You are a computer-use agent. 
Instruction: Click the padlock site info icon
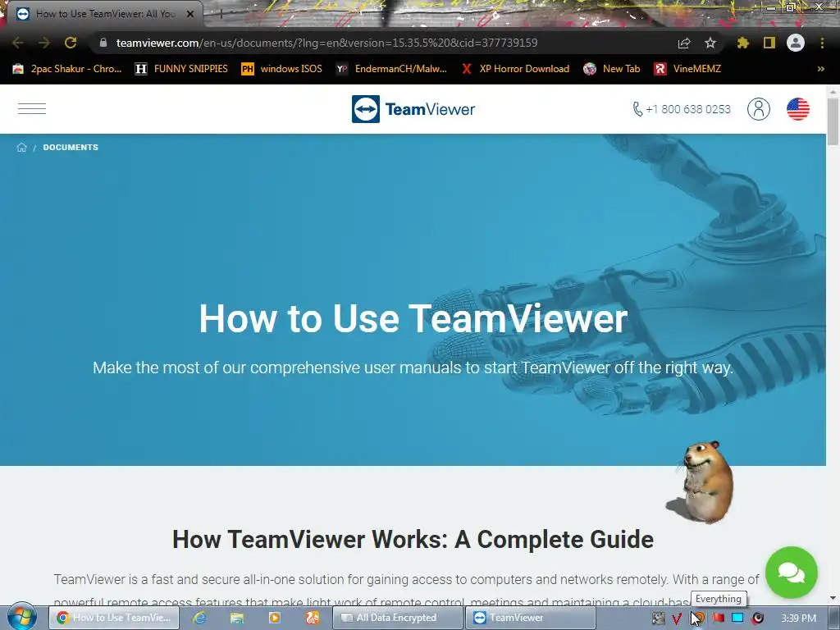[x=103, y=43]
